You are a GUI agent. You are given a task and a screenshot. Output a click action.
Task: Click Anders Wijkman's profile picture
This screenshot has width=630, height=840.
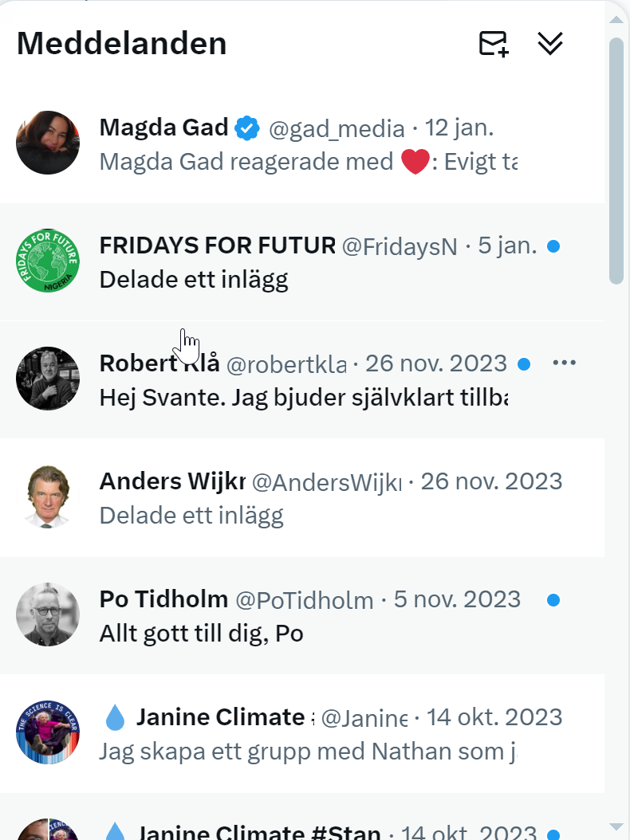tap(48, 497)
